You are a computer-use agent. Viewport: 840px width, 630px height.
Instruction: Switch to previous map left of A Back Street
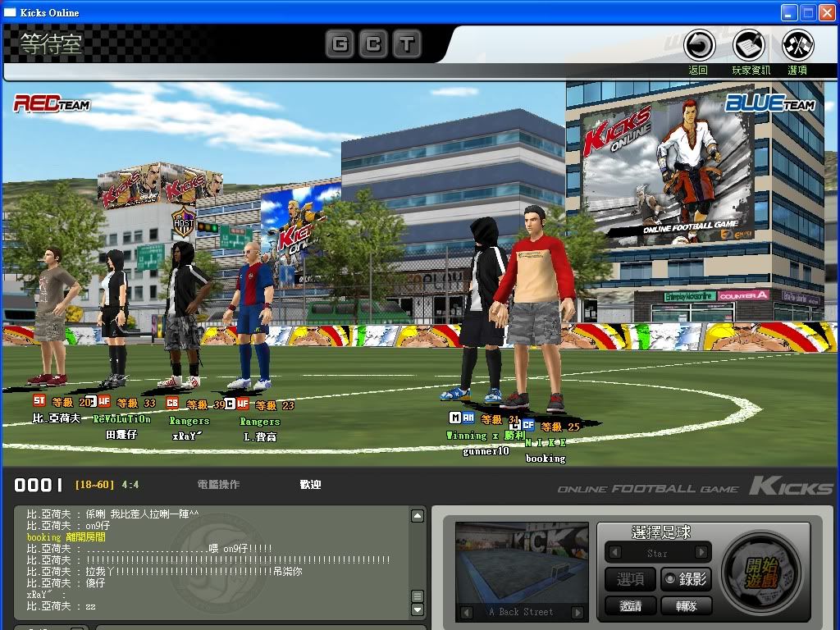coord(467,612)
